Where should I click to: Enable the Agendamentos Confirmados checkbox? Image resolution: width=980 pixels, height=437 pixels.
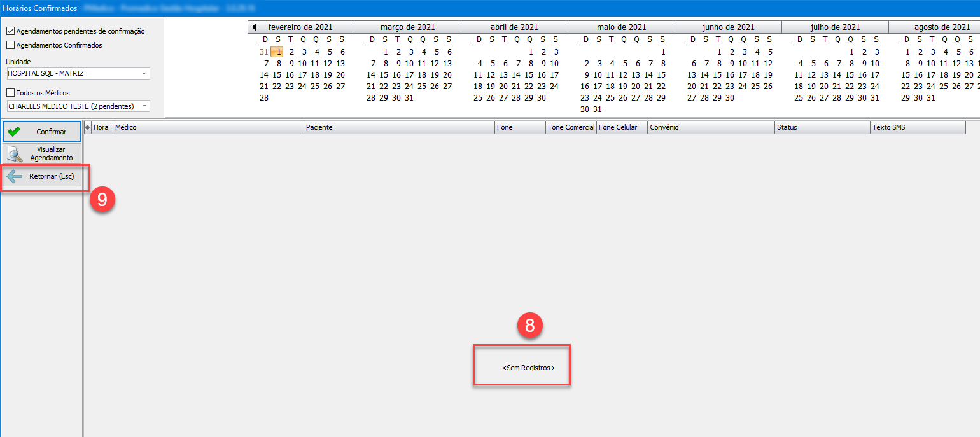10,45
